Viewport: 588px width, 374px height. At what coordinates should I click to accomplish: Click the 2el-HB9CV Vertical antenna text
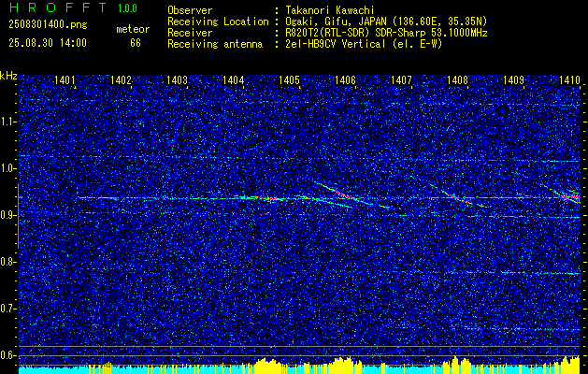point(364,44)
